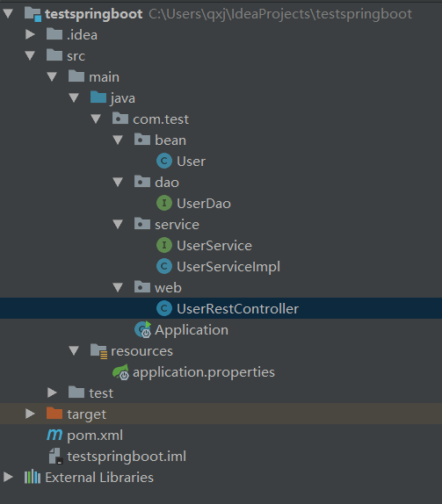Select the application.properties name
Screen dimensions: 442x504
coord(204,373)
